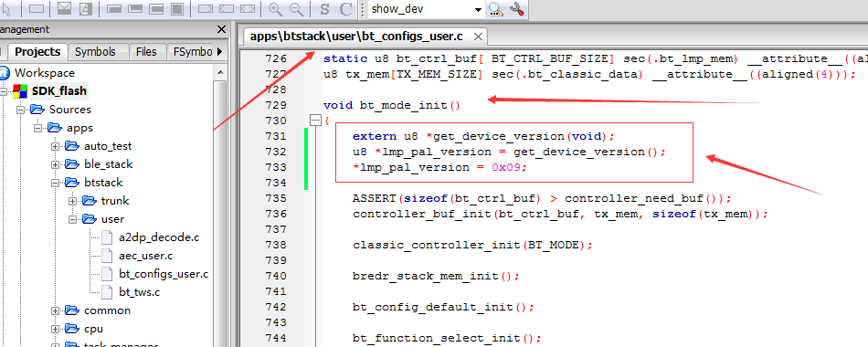Select the Sources folder in tree
Viewport: 868px width, 347px height.
pos(69,109)
